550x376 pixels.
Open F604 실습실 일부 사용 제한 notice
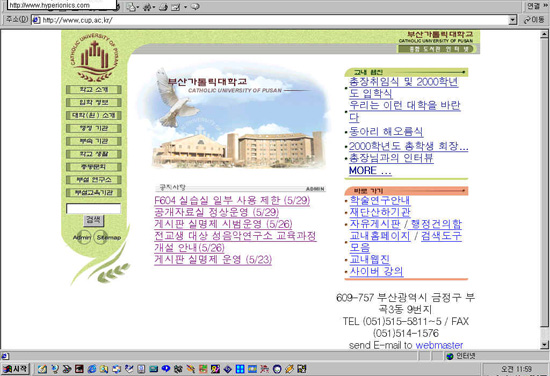[232, 200]
